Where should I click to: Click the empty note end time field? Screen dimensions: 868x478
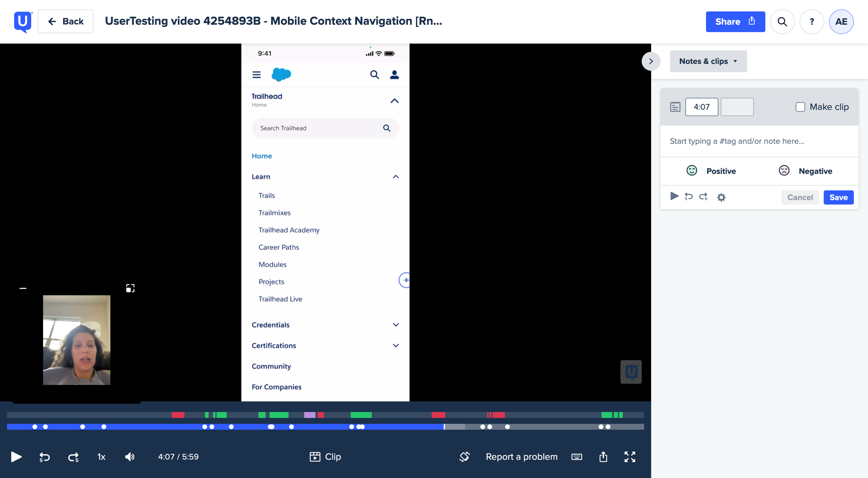737,107
